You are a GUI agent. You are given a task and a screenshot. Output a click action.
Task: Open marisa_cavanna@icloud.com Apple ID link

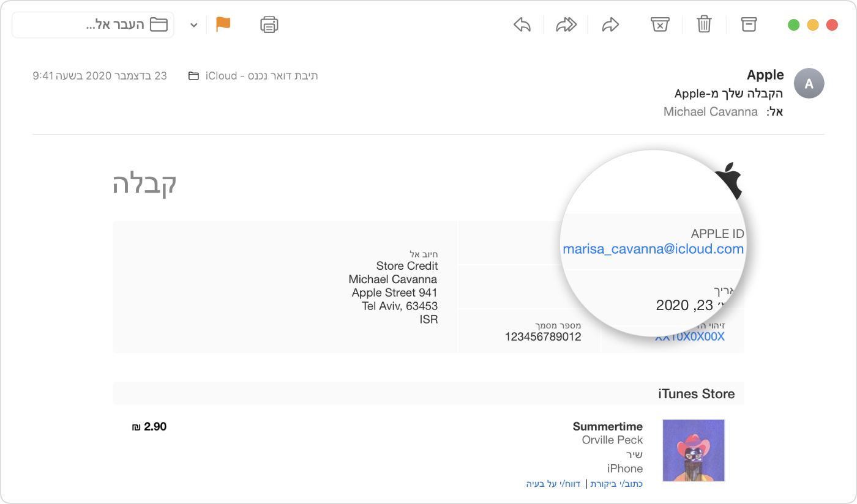(x=653, y=249)
